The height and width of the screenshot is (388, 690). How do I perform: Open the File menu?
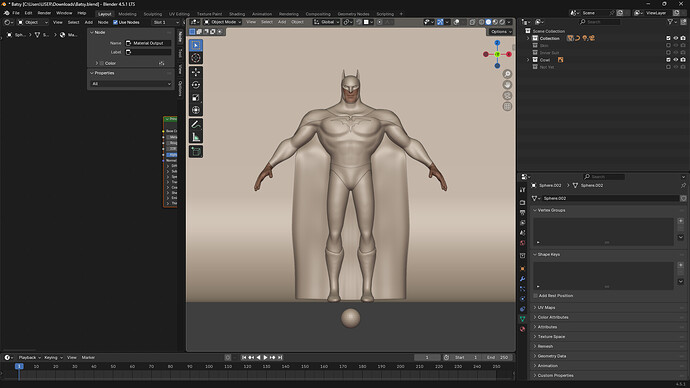(x=16, y=13)
